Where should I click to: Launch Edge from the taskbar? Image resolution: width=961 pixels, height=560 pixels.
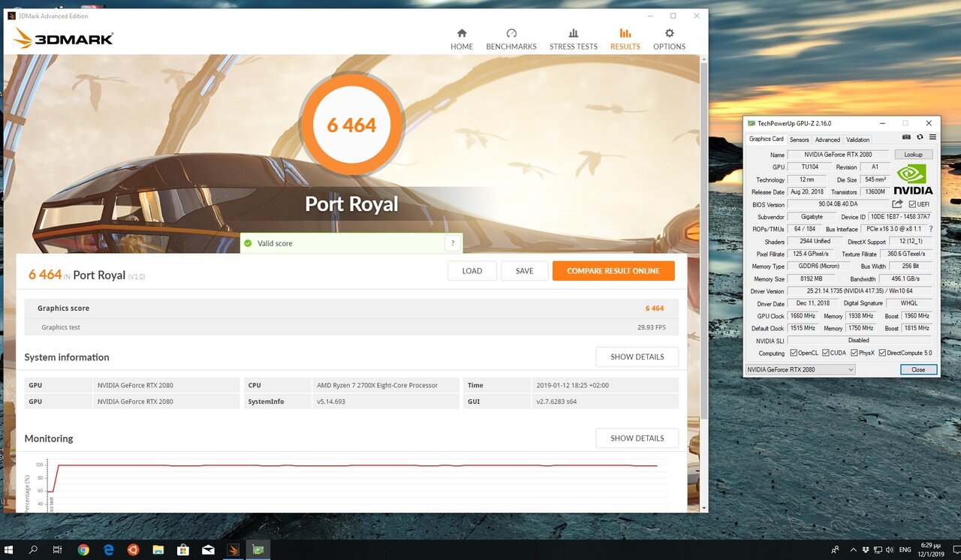[x=108, y=549]
